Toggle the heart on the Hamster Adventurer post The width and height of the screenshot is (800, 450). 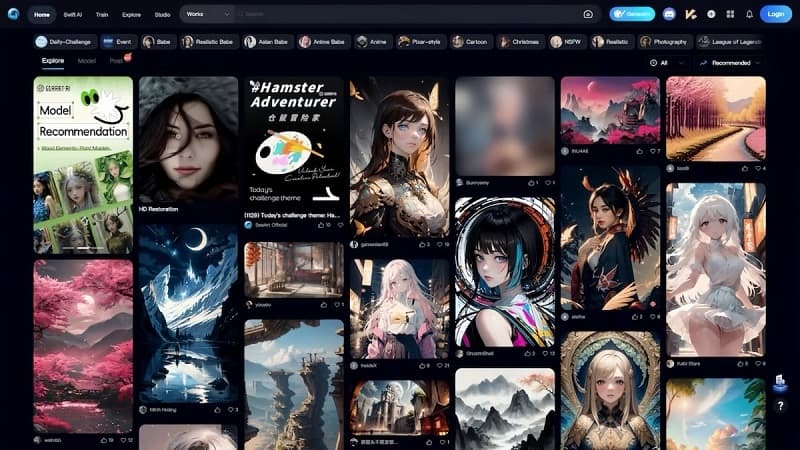[340, 224]
